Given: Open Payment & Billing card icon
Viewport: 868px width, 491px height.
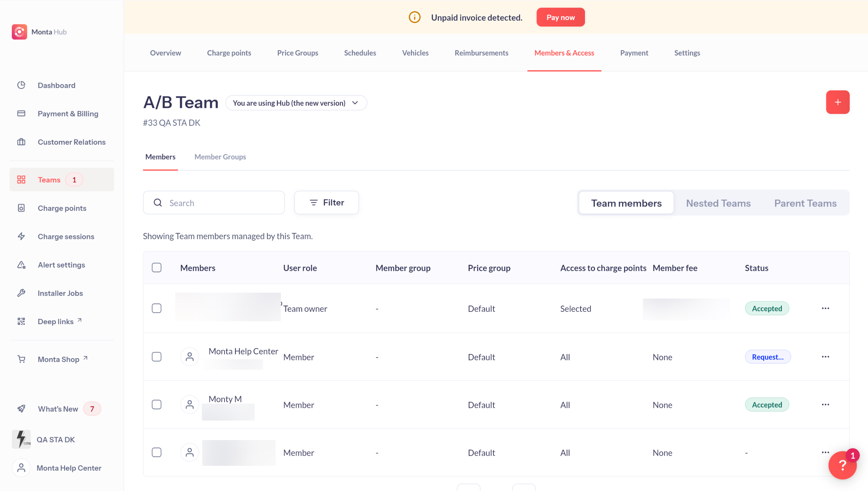Looking at the screenshot, I should click(21, 114).
